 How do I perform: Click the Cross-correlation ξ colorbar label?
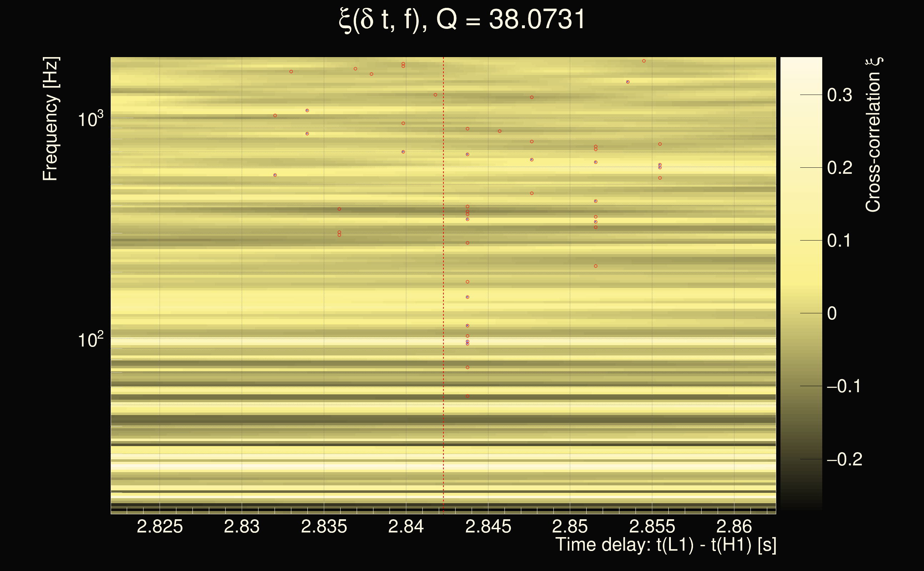873,135
